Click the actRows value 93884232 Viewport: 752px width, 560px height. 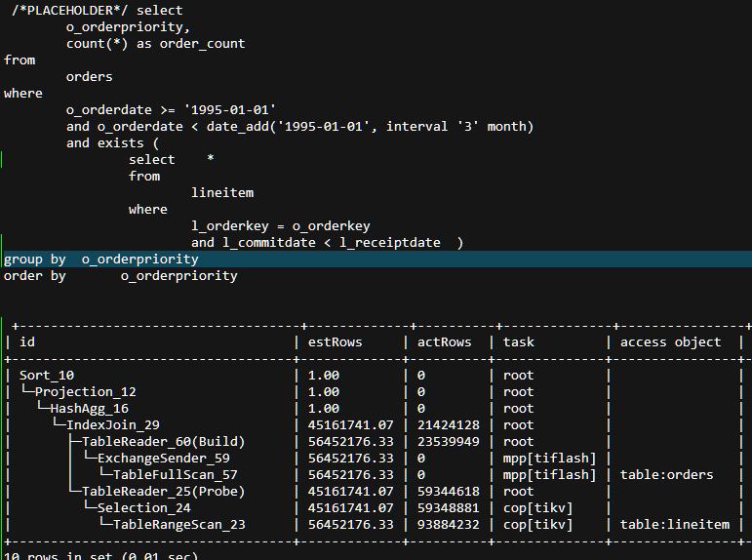448,524
